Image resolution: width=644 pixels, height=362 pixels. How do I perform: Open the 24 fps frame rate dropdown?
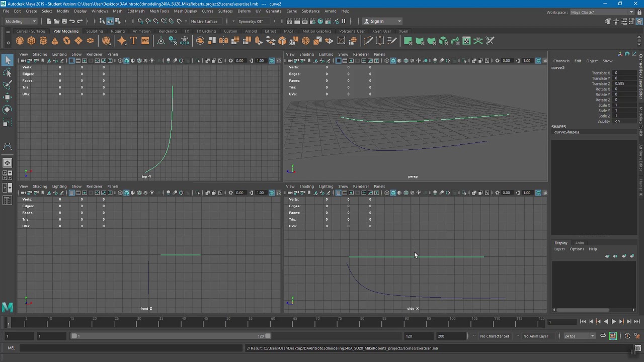pos(579,336)
